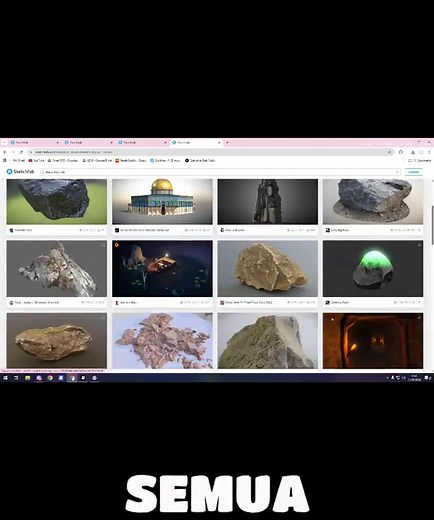
Task: Open the pink rock fragments thumbnail
Action: click(x=162, y=341)
